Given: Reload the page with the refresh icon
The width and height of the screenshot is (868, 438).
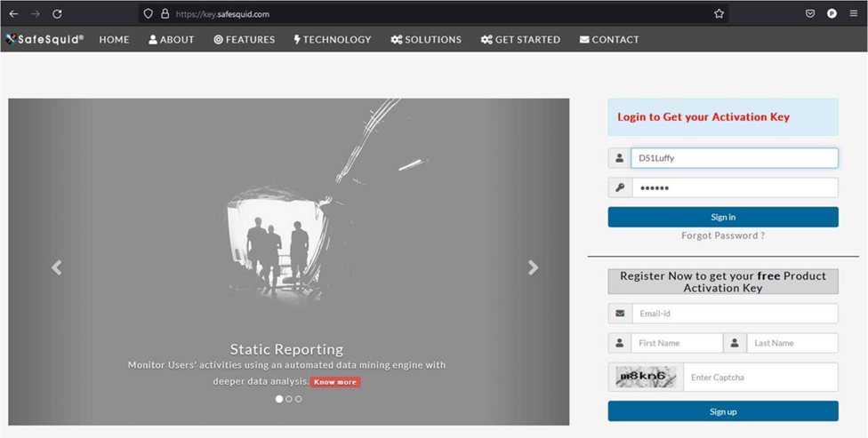Looking at the screenshot, I should coord(57,14).
